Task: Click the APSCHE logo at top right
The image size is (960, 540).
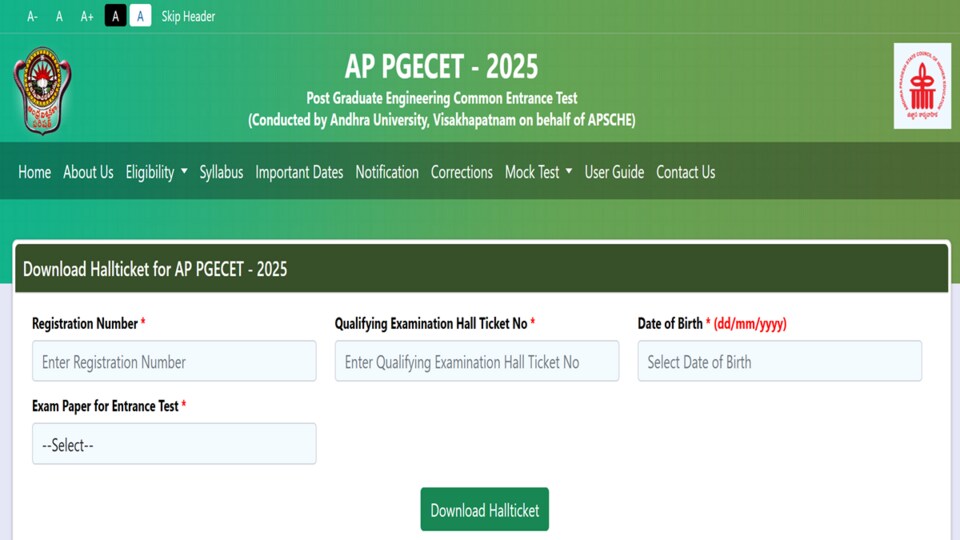Action: [922, 86]
